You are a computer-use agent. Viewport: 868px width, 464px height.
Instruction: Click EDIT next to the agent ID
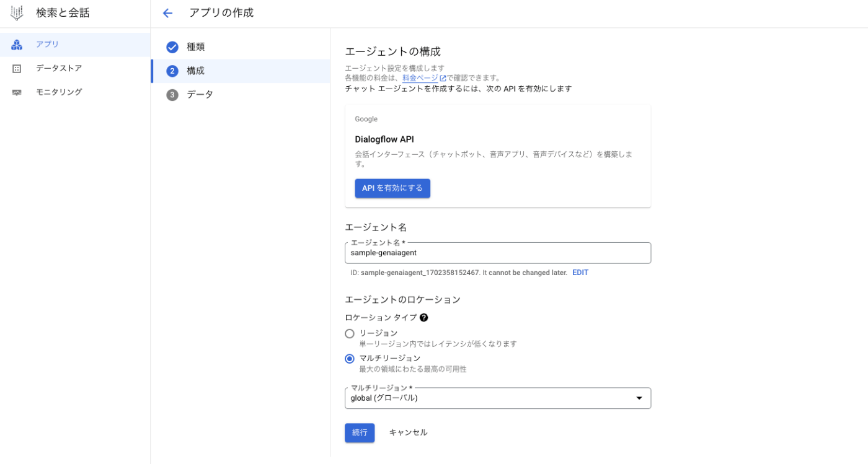(580, 273)
